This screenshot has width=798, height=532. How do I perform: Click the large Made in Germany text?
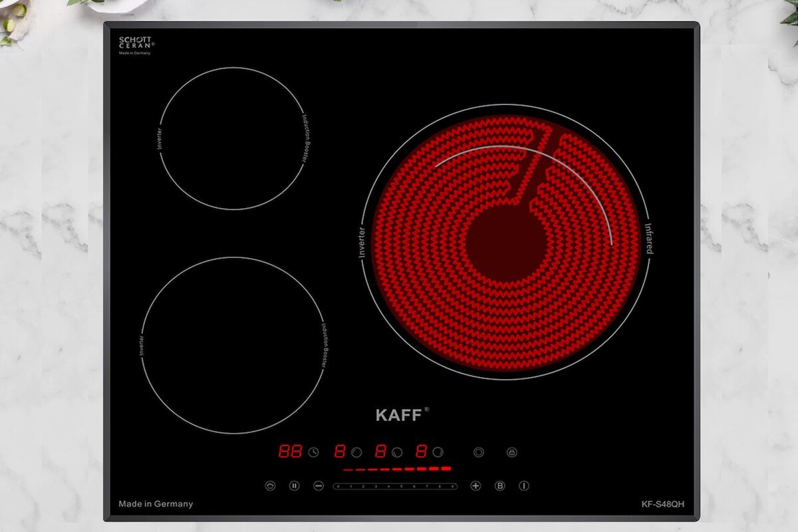pyautogui.click(x=156, y=503)
